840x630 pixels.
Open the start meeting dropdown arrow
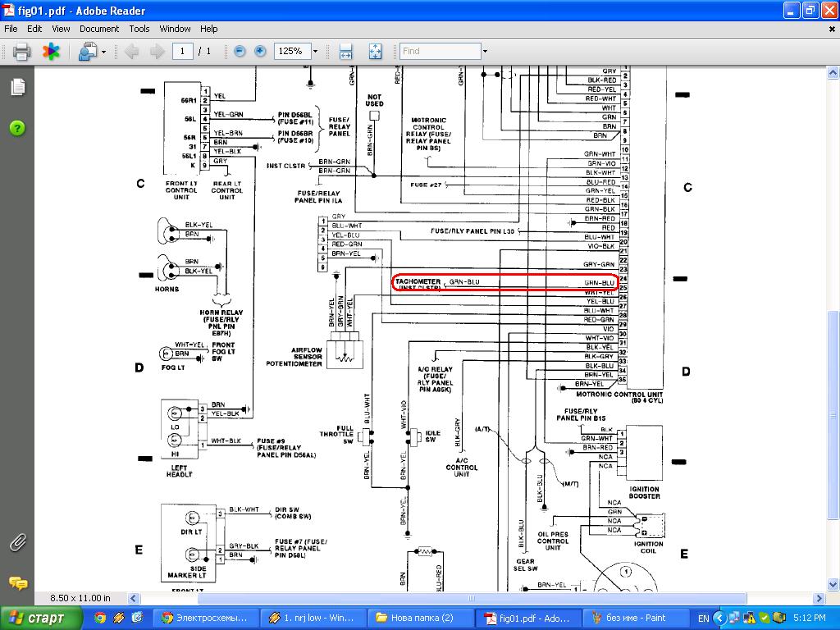click(103, 52)
